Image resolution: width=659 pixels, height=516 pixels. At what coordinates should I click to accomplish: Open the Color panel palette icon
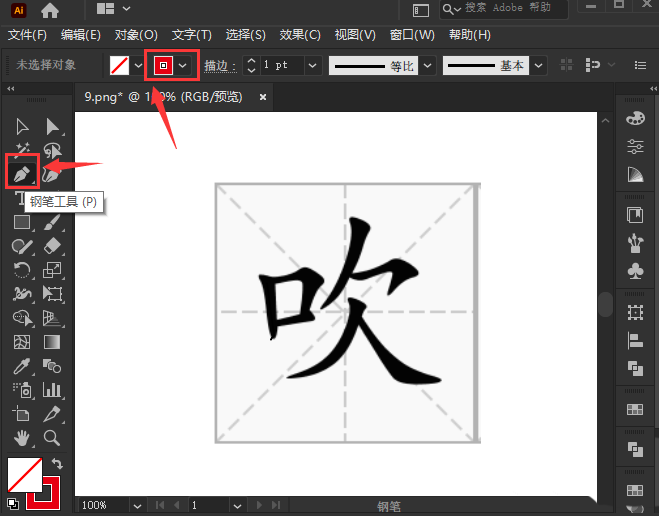[635, 118]
